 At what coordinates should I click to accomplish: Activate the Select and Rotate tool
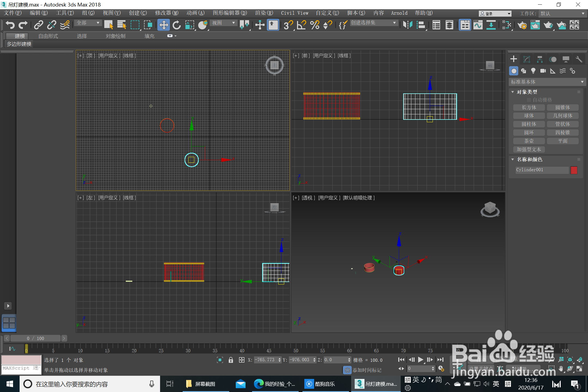176,25
